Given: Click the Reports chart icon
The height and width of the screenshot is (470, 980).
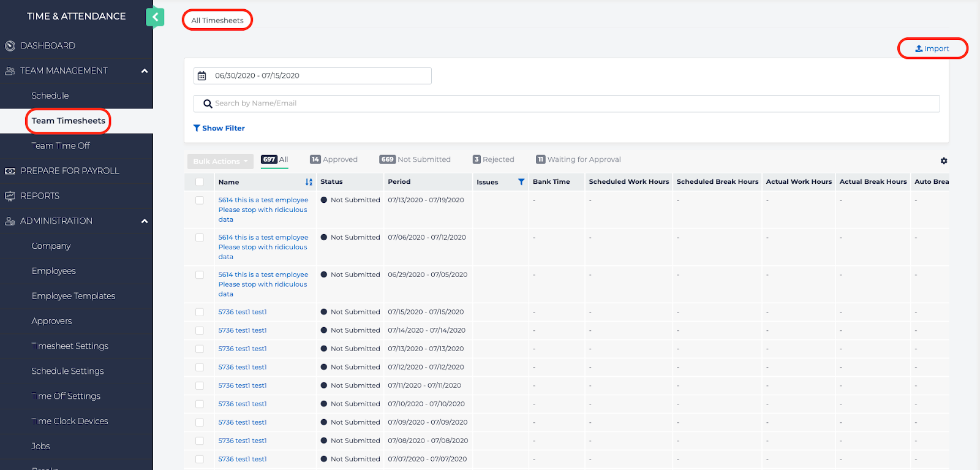Looking at the screenshot, I should [10, 196].
